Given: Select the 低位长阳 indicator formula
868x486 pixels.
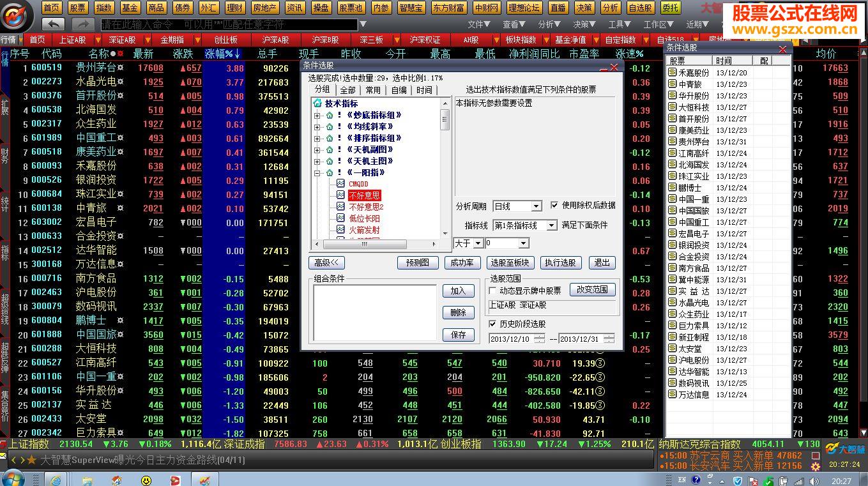Looking at the screenshot, I should click(x=364, y=218).
